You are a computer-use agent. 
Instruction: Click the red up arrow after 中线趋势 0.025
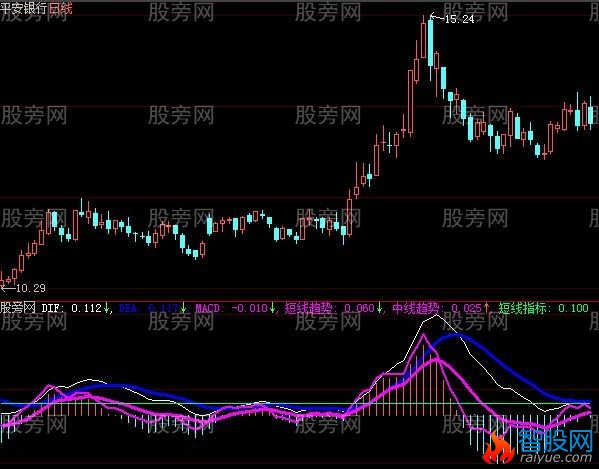pos(487,308)
